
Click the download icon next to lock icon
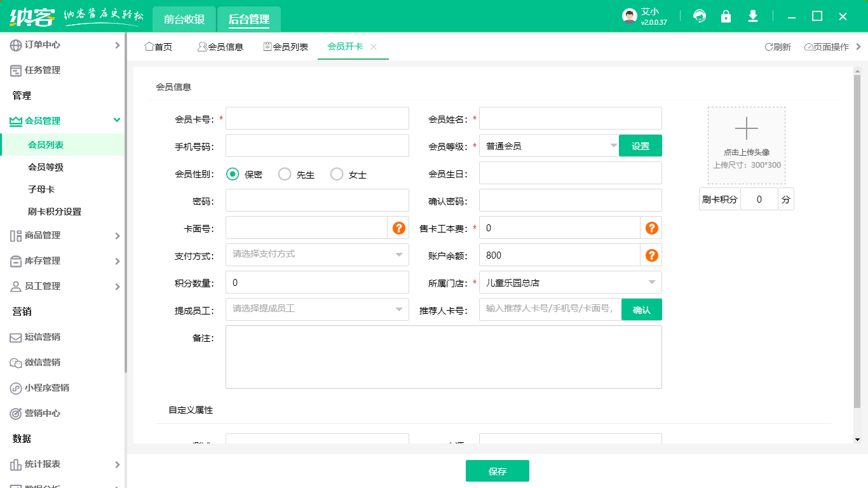(753, 16)
